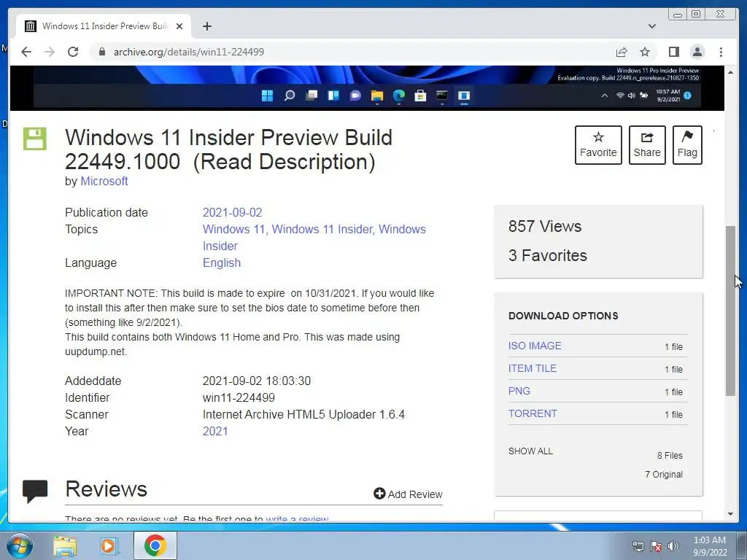Open the Chrome side panel
Image resolution: width=747 pixels, height=560 pixels.
[x=673, y=52]
